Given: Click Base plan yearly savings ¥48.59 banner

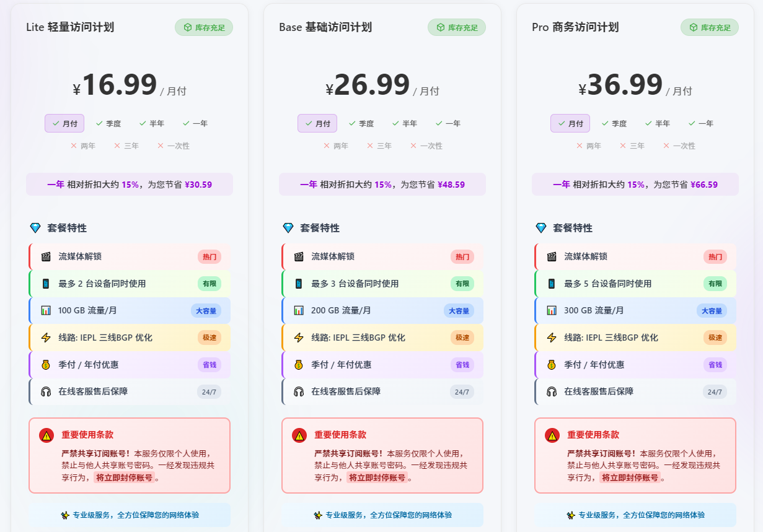Looking at the screenshot, I should pos(382,185).
